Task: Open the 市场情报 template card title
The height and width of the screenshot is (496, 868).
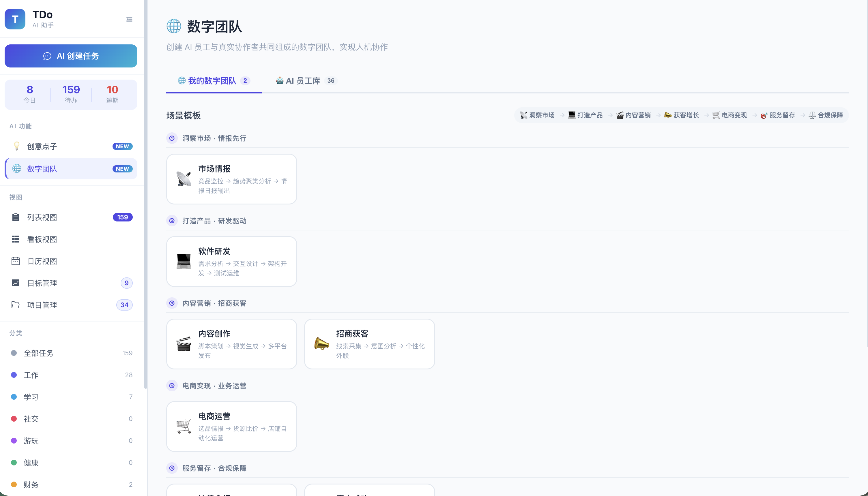Action: pos(214,169)
